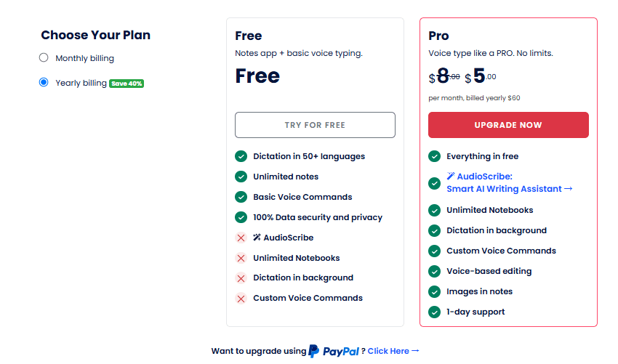Click the Pro plan heading

tap(438, 36)
